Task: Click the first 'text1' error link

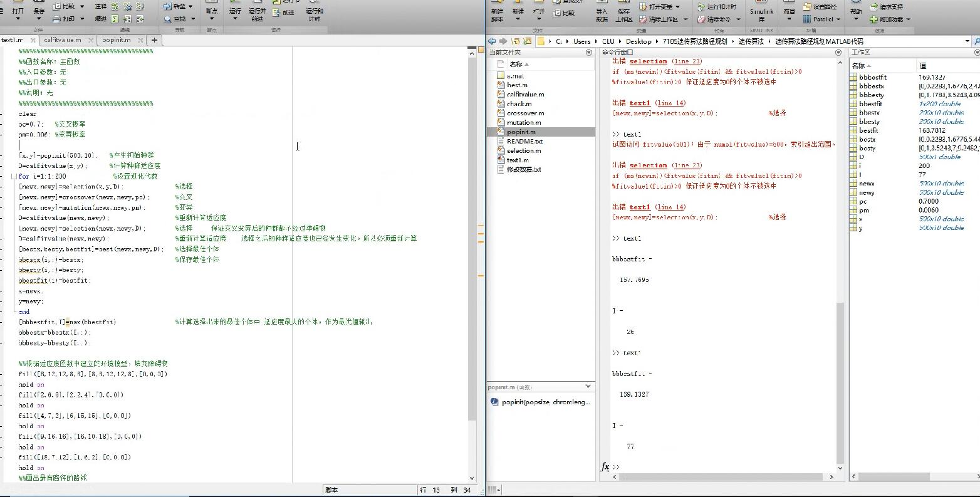Action: coord(640,103)
